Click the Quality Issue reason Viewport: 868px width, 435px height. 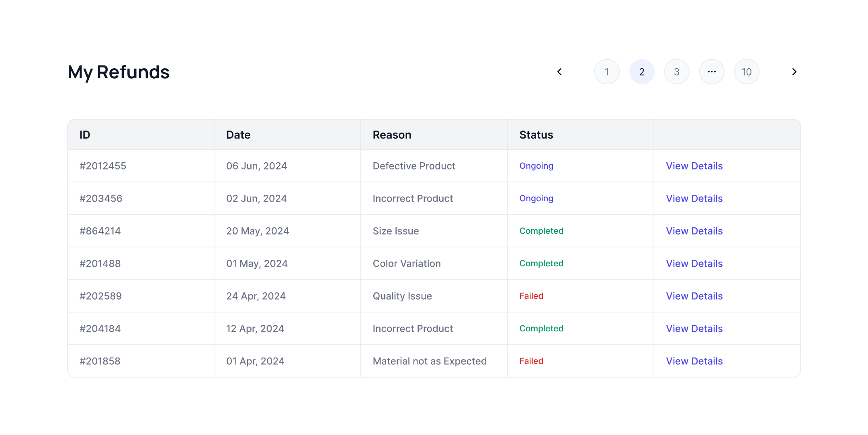[x=402, y=296]
